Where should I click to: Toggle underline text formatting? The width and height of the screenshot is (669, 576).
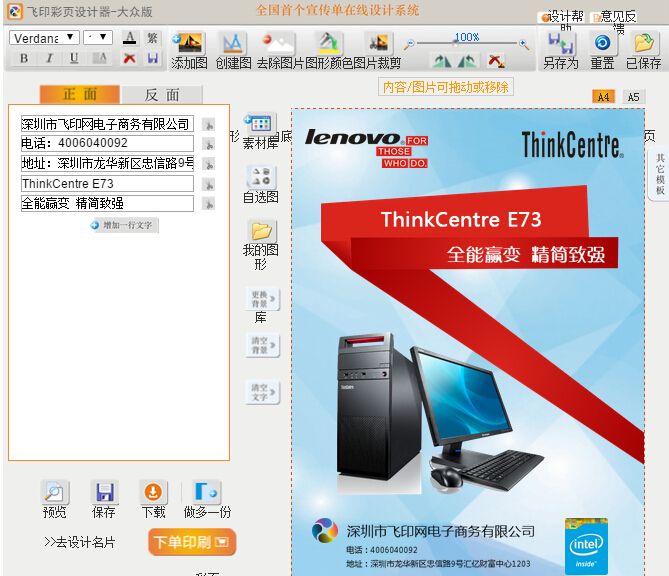[x=74, y=59]
